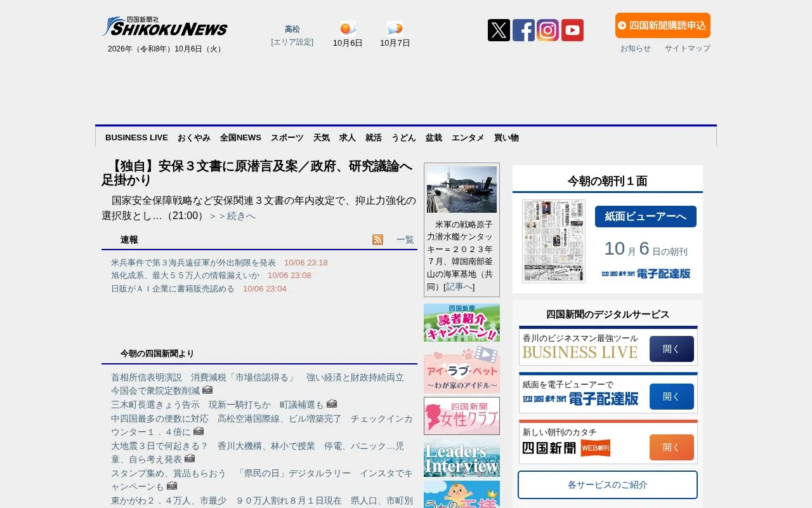Open the エンタメ menu item
812x508 pixels.
tap(468, 138)
